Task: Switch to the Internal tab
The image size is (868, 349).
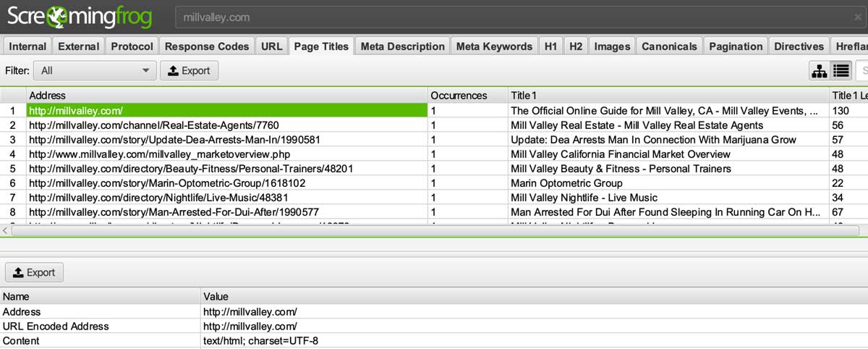Action: pos(27,46)
